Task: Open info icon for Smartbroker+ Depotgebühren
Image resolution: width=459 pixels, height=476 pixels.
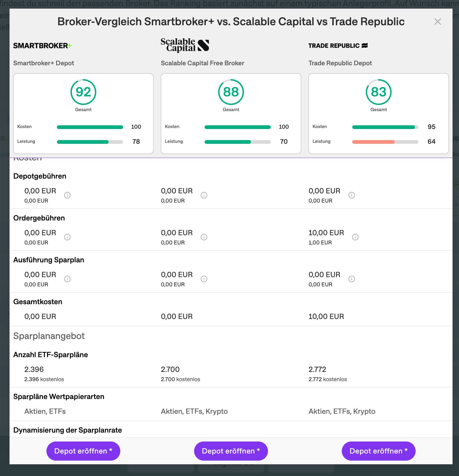Action: click(67, 195)
